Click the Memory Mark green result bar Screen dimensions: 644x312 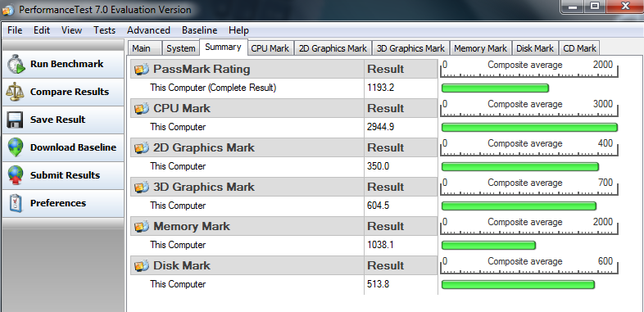pos(488,245)
